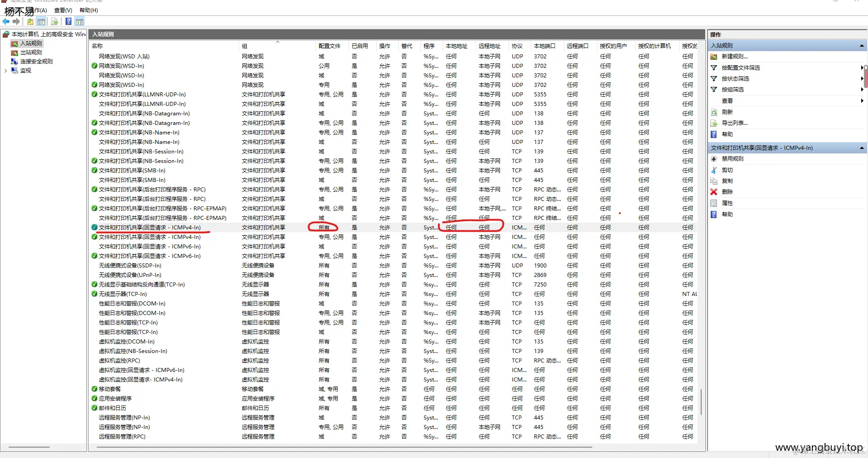Click the 按配置文件筛选 funnel icon
This screenshot has height=458, width=868.
[714, 67]
